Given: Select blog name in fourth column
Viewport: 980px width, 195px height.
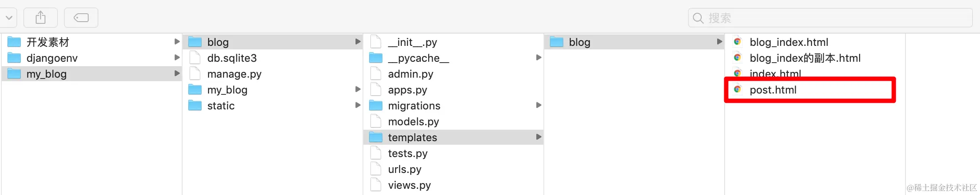Looking at the screenshot, I should pyautogui.click(x=580, y=42).
